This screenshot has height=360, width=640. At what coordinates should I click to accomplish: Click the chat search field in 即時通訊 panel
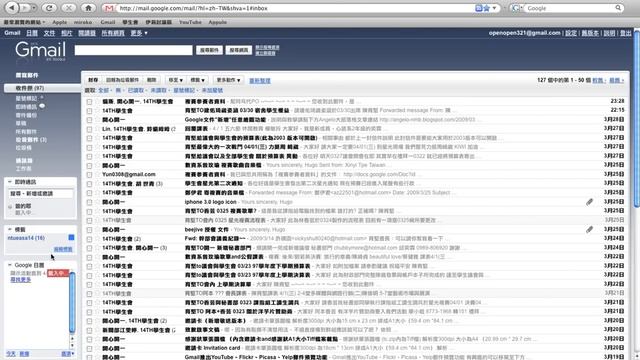tap(41, 193)
